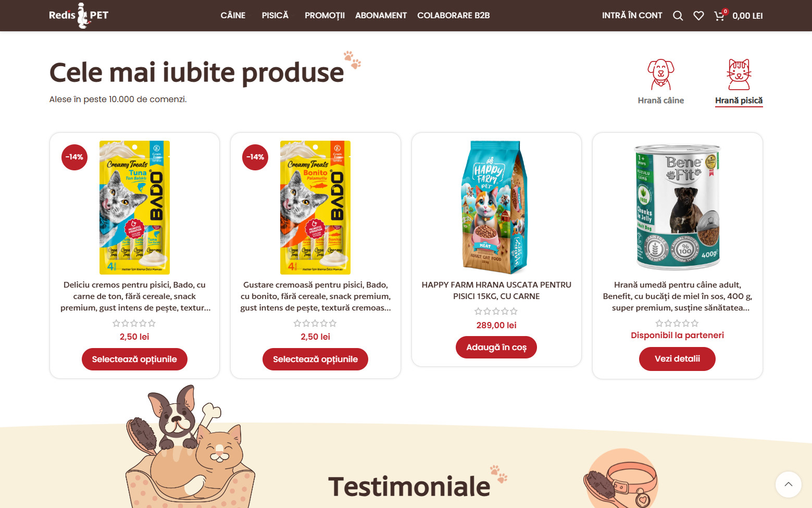Select the Hrană câine dog icon
The width and height of the screenshot is (812, 508).
[661, 75]
